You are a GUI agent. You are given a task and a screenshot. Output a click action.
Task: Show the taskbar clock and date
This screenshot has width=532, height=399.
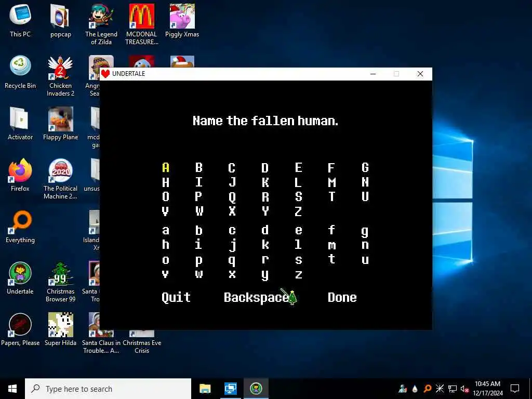click(x=487, y=389)
